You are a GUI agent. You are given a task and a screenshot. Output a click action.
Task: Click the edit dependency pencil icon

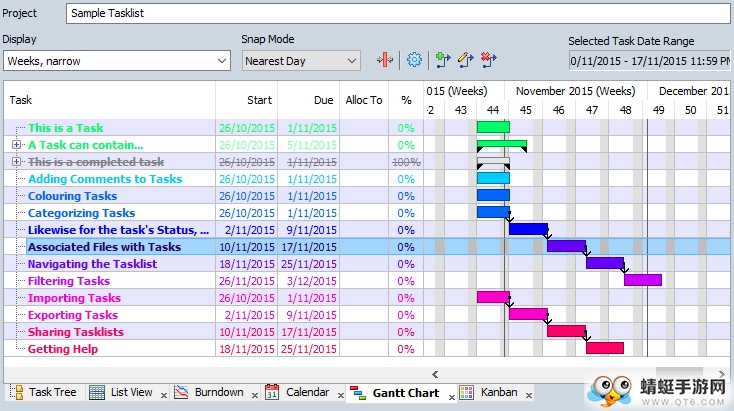(465, 60)
